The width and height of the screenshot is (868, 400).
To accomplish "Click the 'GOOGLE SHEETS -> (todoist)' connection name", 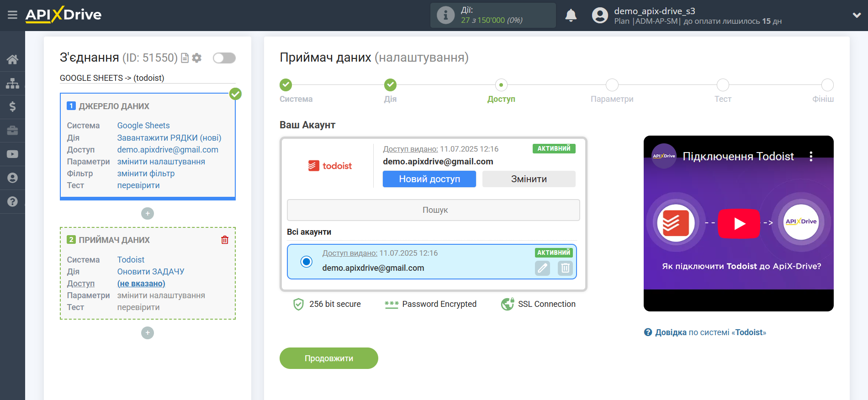I will click(112, 78).
